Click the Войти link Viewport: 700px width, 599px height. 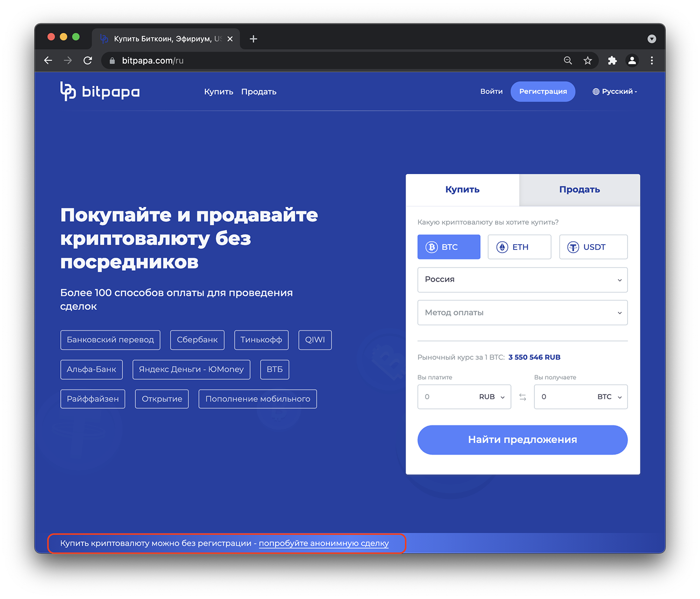tap(491, 92)
